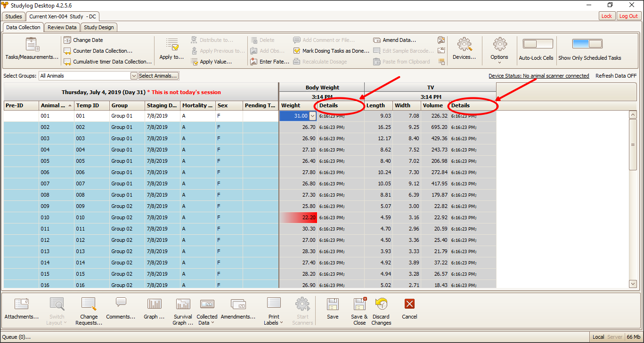Open Amendments icon in bottom toolbar
The height and width of the screenshot is (343, 644).
click(238, 304)
